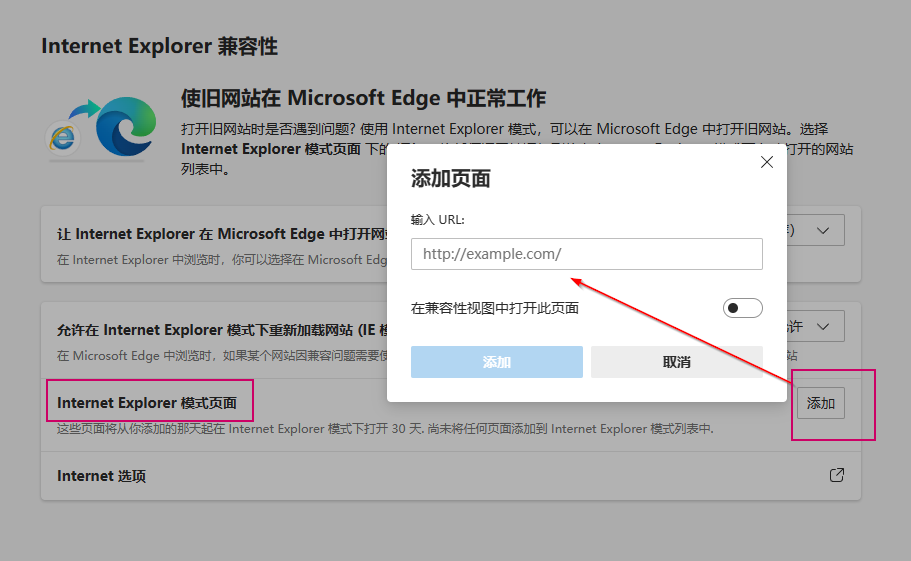Image resolution: width=911 pixels, height=561 pixels.
Task: Focus the URL input field in dialog
Action: (x=587, y=254)
